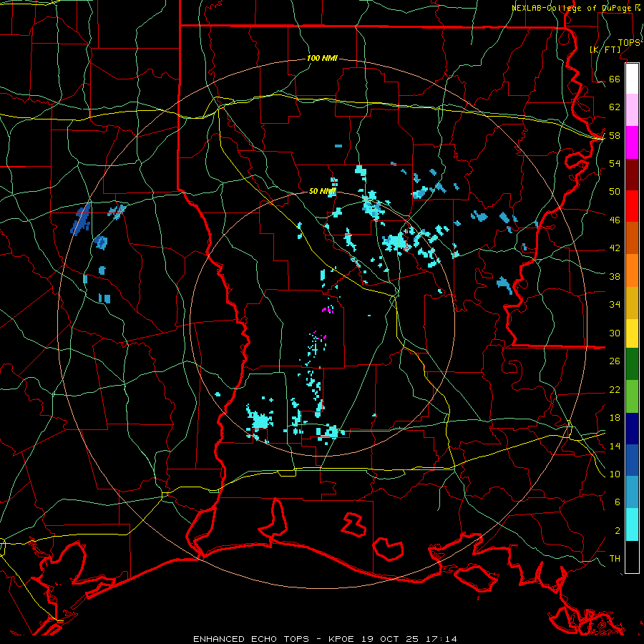Viewport: 644px width, 644px height.
Task: Select the bright red legend swatch
Action: tap(632, 206)
